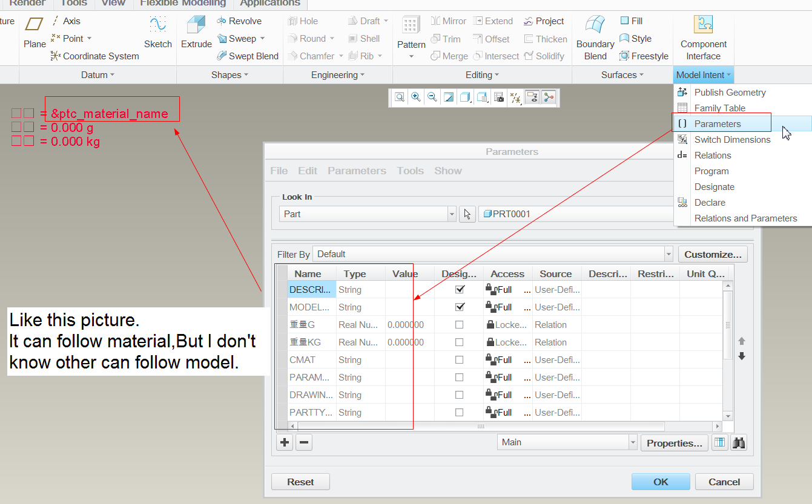The image size is (812, 504).
Task: Check Designate for the 重量KG parameter
Action: tap(460, 342)
